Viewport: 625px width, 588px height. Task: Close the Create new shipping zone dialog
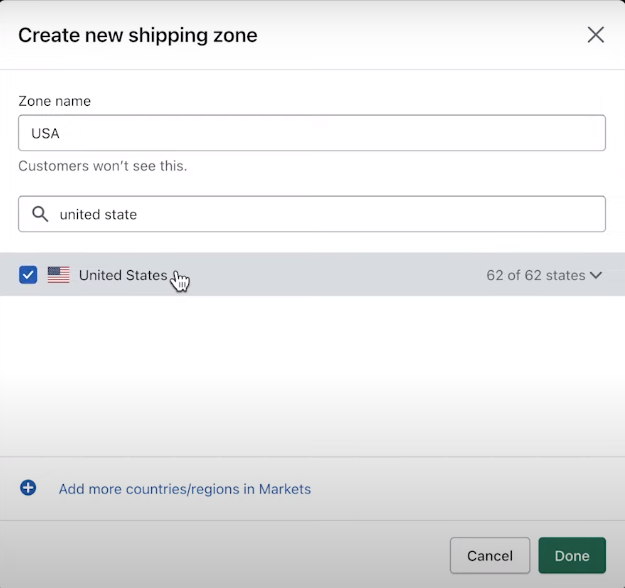tap(596, 35)
